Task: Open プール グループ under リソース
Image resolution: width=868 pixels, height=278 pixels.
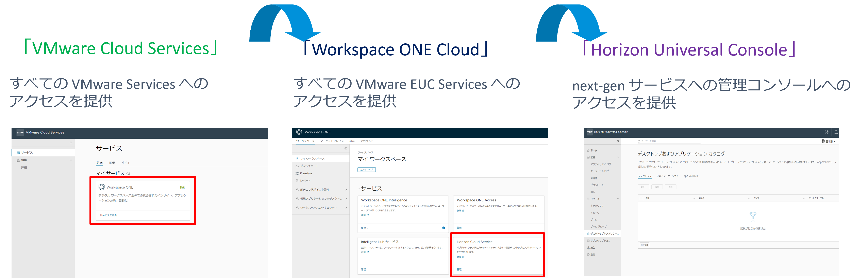Action: [x=598, y=227]
